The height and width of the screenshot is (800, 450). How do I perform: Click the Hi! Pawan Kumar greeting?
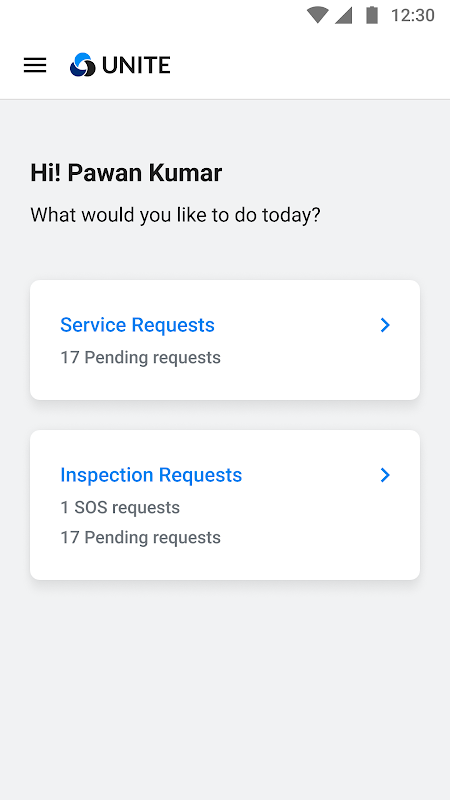click(126, 173)
